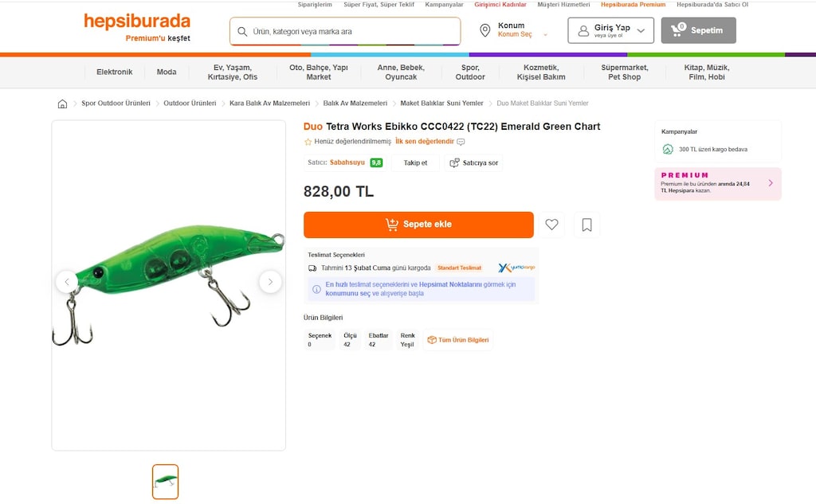Save product to list with bookmark icon

(586, 225)
